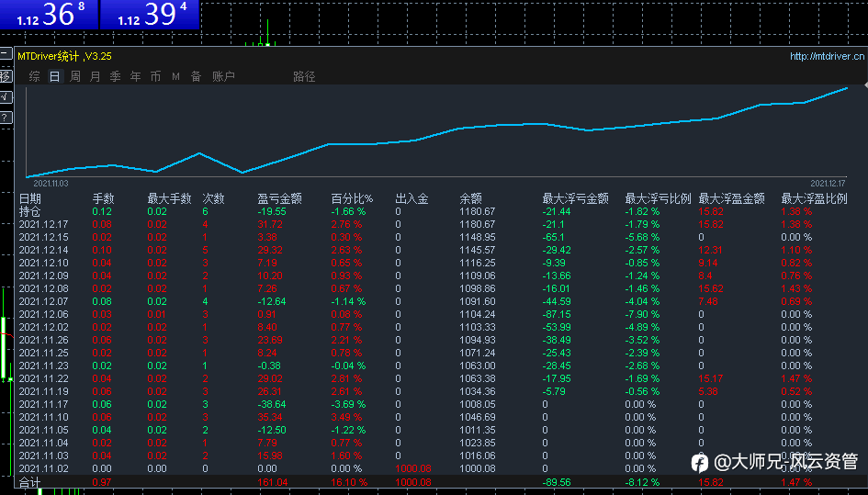Click the 次数 column header
The width and height of the screenshot is (868, 495).
(213, 198)
